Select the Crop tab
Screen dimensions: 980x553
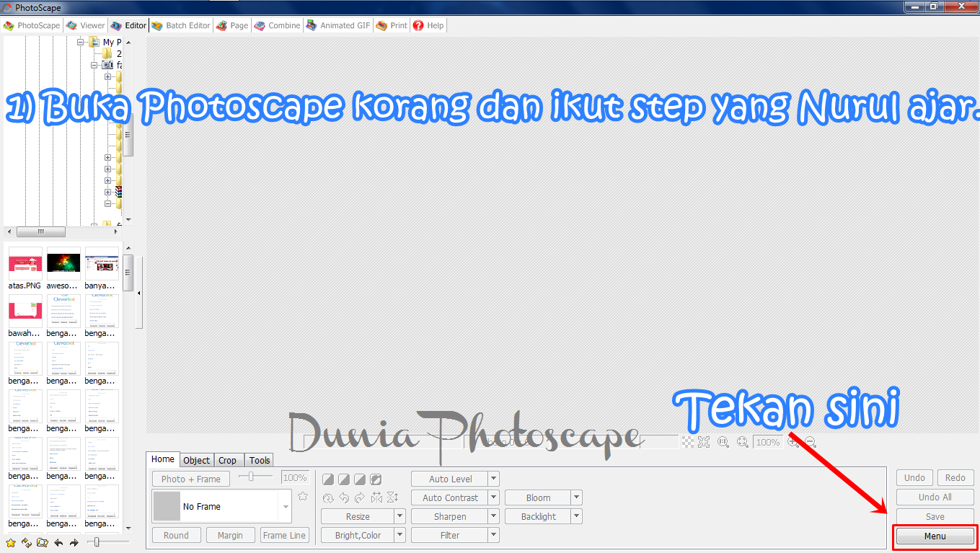(x=228, y=460)
